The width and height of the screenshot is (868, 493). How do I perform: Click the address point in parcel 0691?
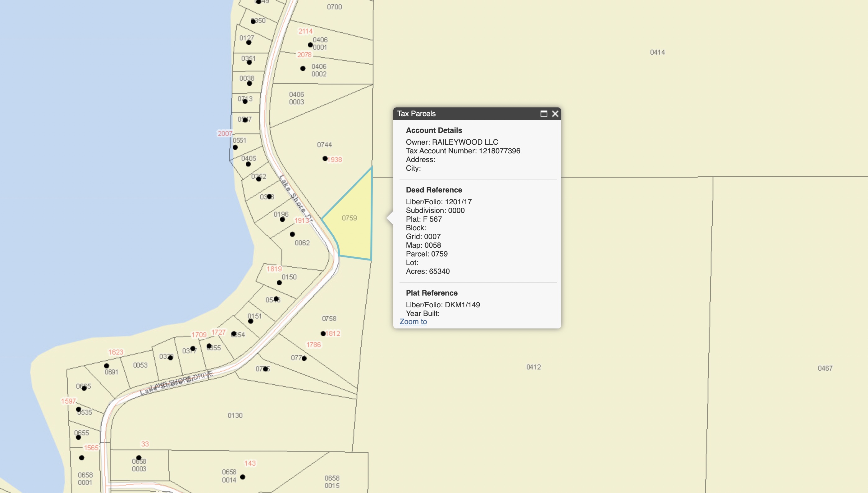(x=106, y=366)
